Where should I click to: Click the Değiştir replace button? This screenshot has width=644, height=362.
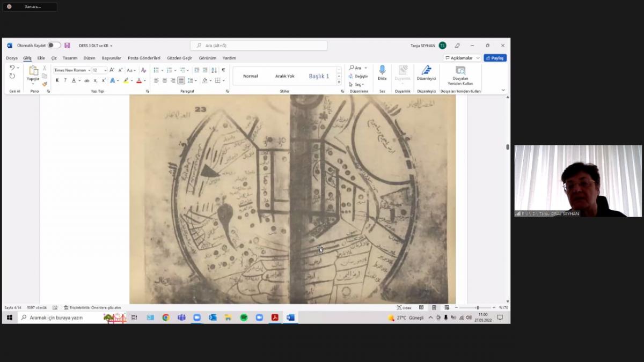tap(358, 76)
